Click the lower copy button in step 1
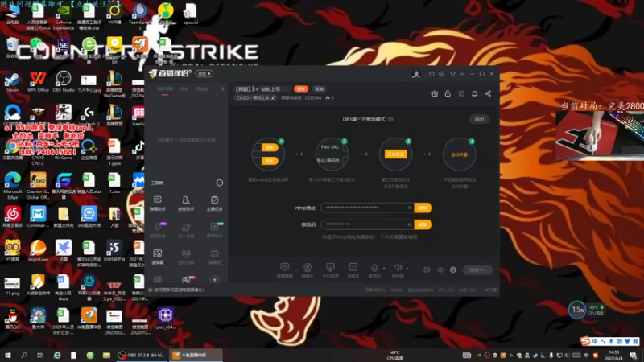 (x=270, y=161)
